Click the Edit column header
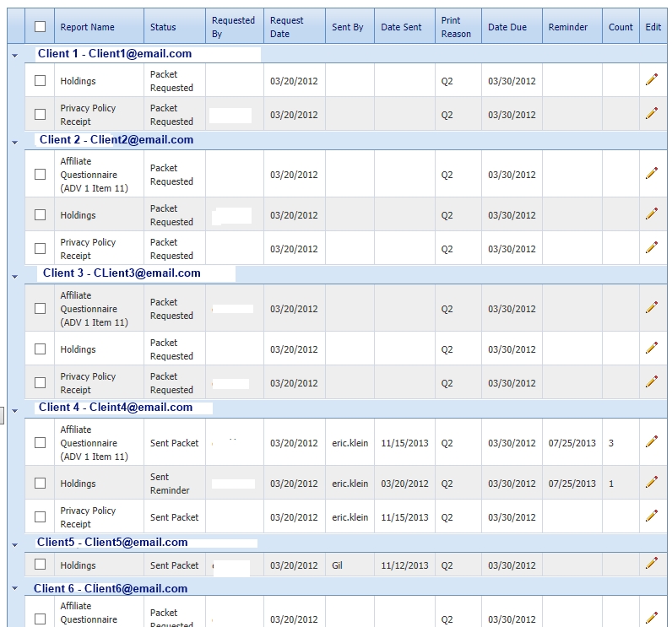Image resolution: width=672 pixels, height=627 pixels. (653, 27)
